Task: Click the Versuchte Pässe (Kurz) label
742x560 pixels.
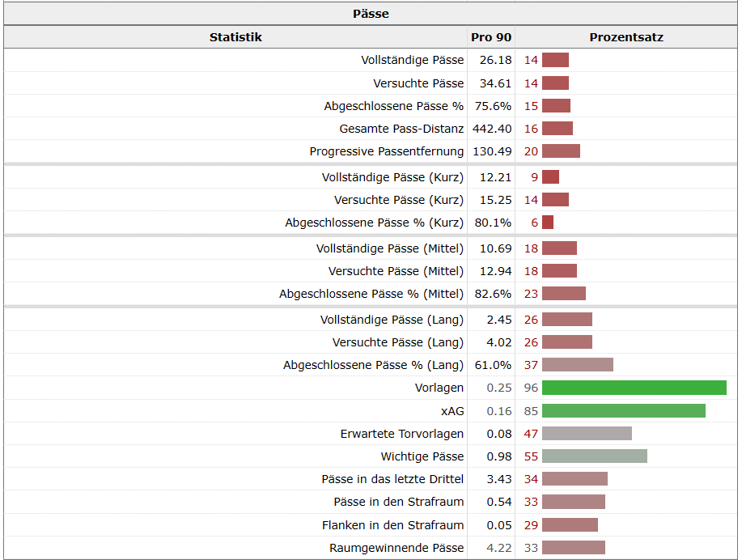Action: point(399,200)
